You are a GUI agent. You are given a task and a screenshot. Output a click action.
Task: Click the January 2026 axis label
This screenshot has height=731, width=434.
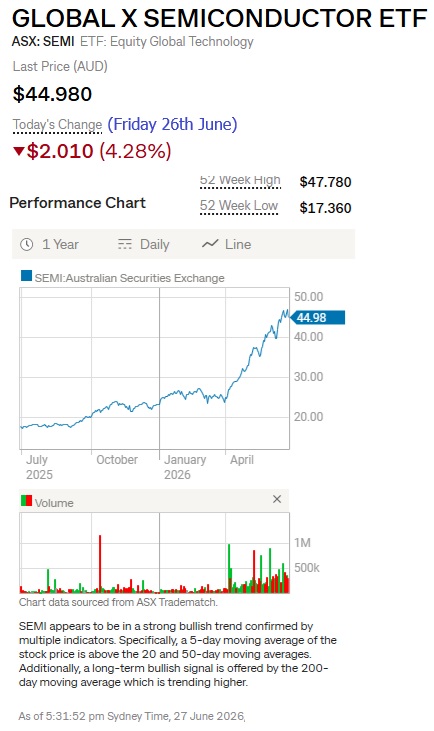[x=185, y=467]
